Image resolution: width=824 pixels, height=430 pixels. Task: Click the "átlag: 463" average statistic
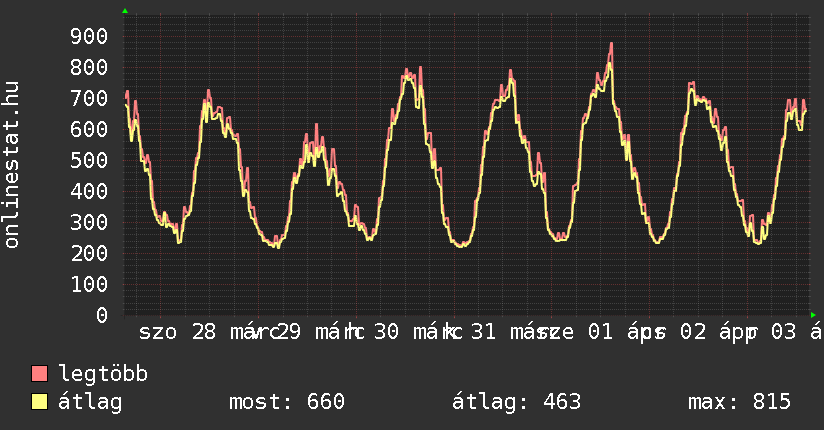(x=517, y=402)
